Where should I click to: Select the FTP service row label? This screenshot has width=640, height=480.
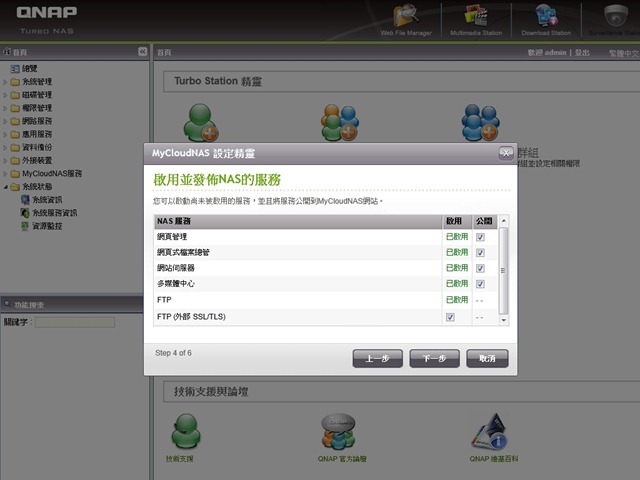pyautogui.click(x=164, y=300)
